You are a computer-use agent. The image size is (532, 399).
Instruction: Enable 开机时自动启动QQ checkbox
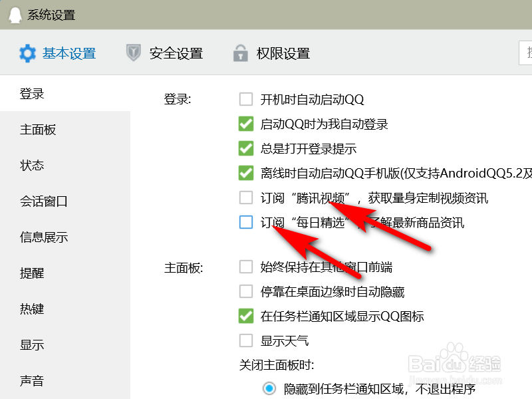tap(246, 99)
